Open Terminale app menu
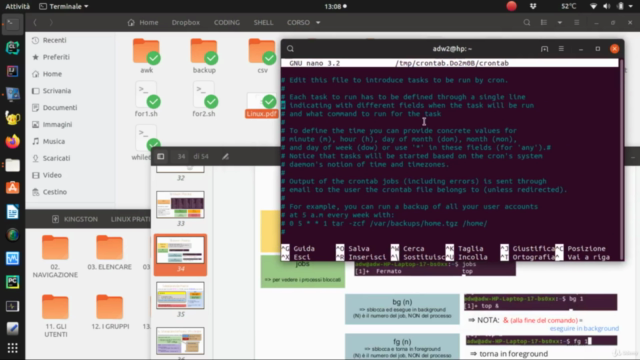 pos(64,6)
